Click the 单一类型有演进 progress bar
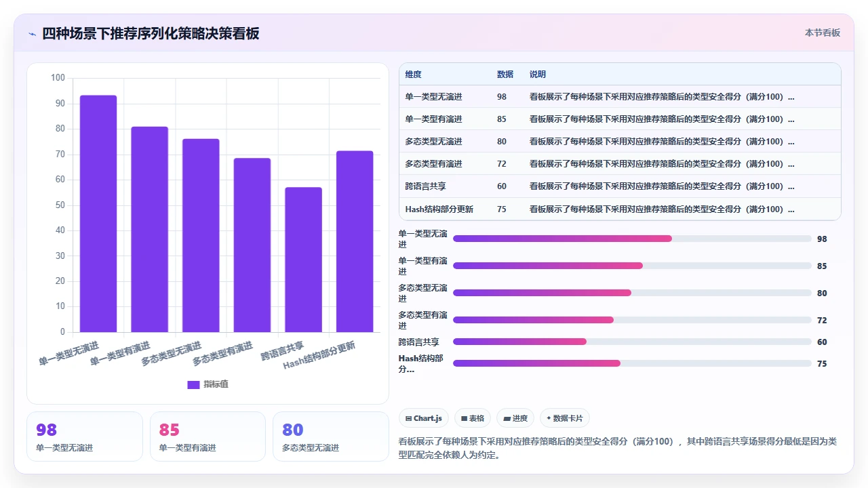This screenshot has width=868, height=488. pos(632,266)
